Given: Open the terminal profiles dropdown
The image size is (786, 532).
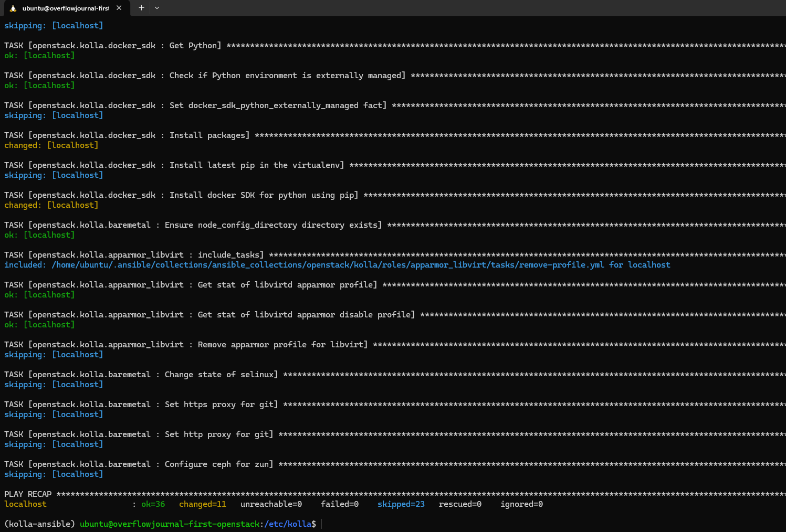Looking at the screenshot, I should click(157, 8).
